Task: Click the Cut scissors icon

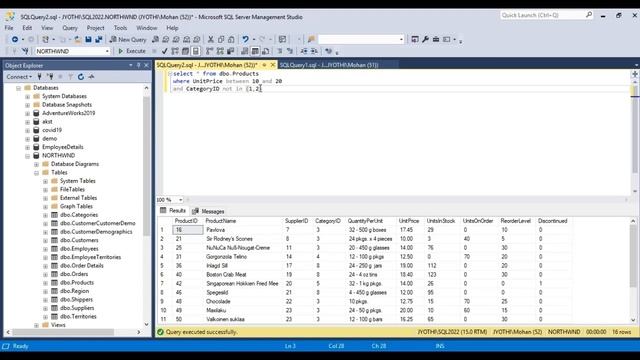Action: pyautogui.click(x=211, y=40)
